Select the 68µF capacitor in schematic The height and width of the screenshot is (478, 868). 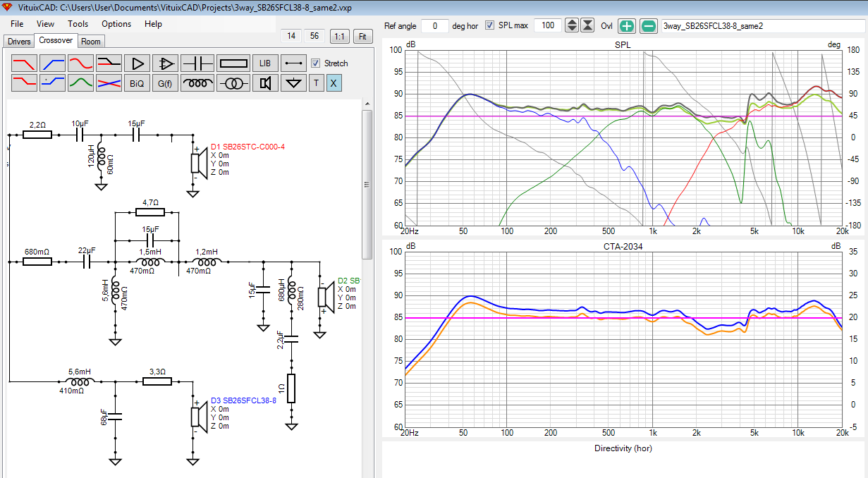click(115, 417)
